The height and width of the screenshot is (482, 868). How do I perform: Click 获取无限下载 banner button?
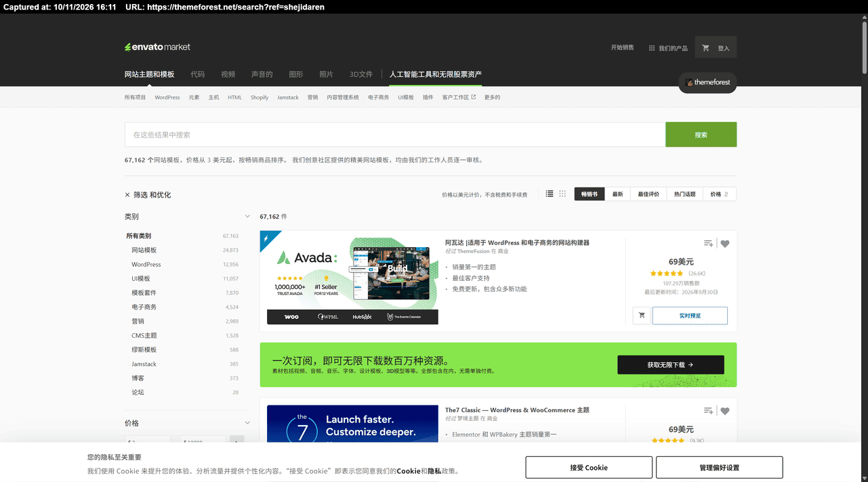[x=671, y=365]
